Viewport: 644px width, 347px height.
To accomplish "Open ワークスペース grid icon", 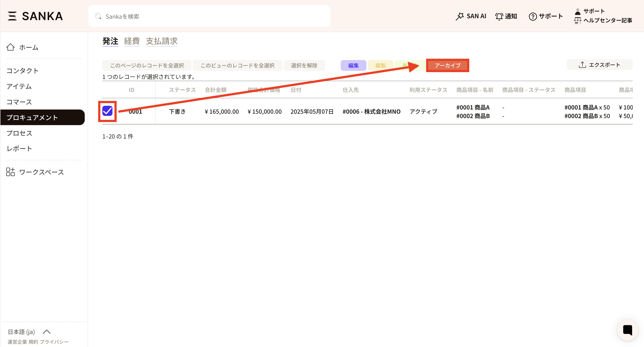I will tap(11, 172).
